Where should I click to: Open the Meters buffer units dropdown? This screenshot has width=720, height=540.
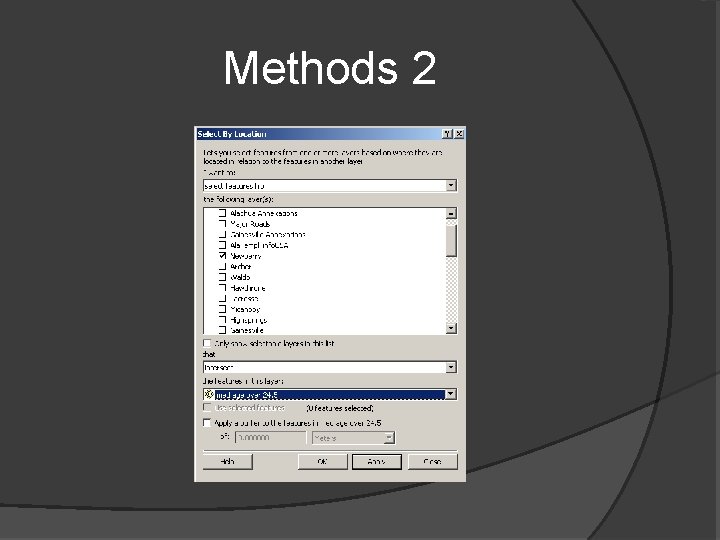click(389, 438)
